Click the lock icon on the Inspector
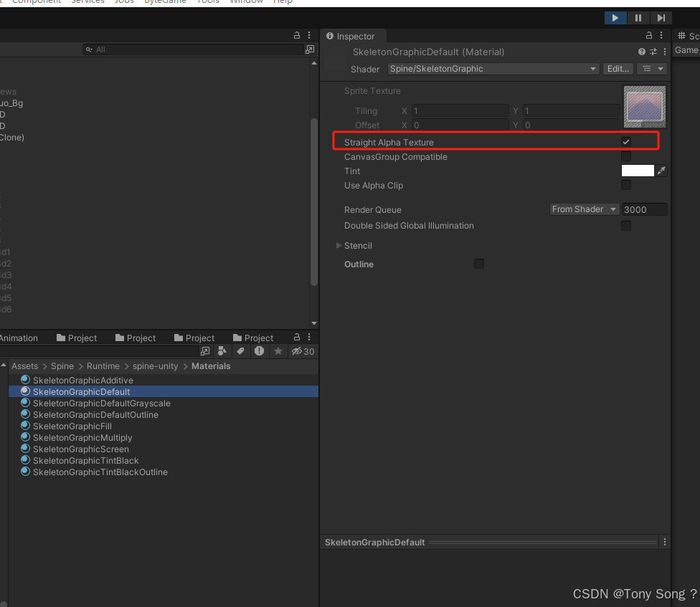The width and height of the screenshot is (700, 607). click(x=648, y=35)
